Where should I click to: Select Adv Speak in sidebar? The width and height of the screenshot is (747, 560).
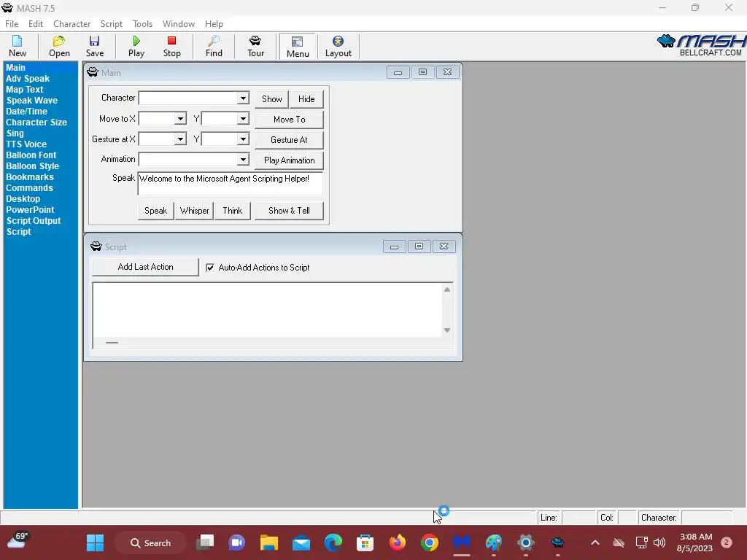(28, 79)
